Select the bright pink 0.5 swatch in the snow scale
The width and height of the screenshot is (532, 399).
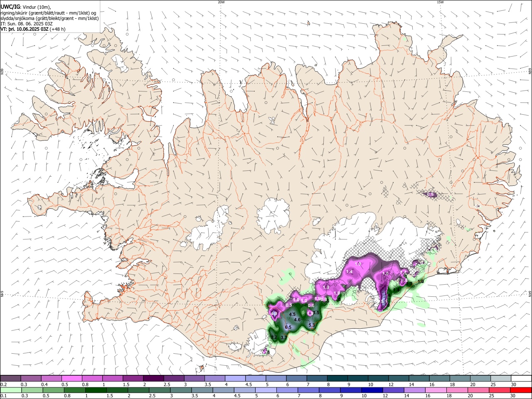[x=71, y=379]
